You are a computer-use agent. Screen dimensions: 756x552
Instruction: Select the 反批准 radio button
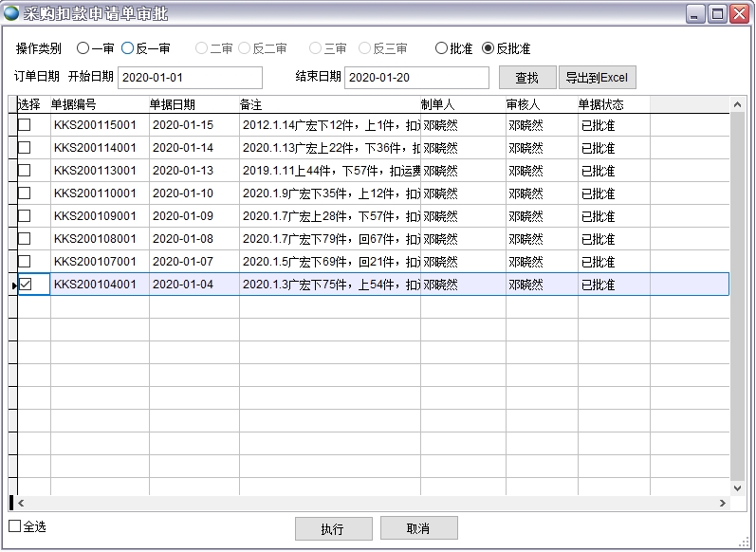coord(489,48)
